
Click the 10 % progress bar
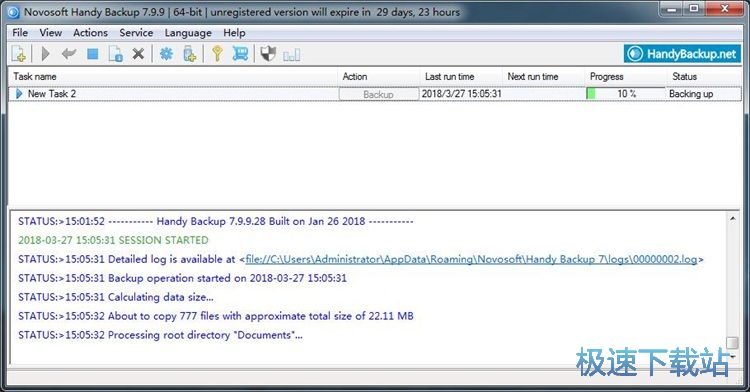point(626,94)
